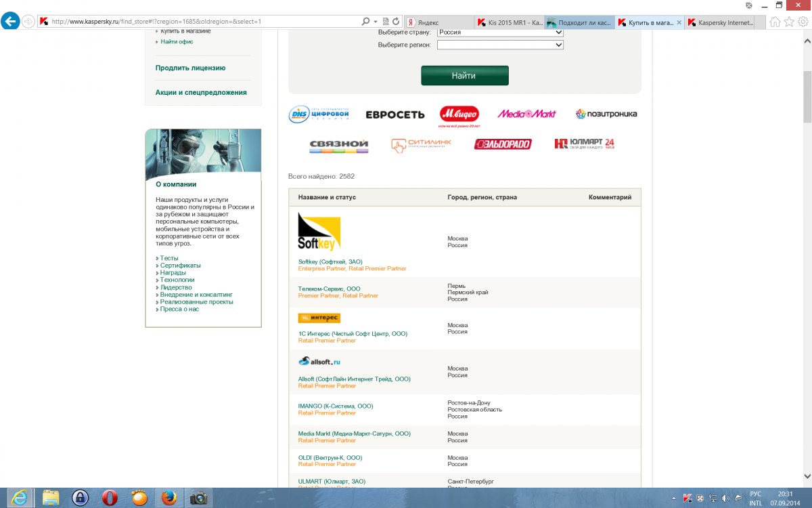Open the browser Home icon
The height and width of the screenshot is (508, 812).
coord(775,22)
